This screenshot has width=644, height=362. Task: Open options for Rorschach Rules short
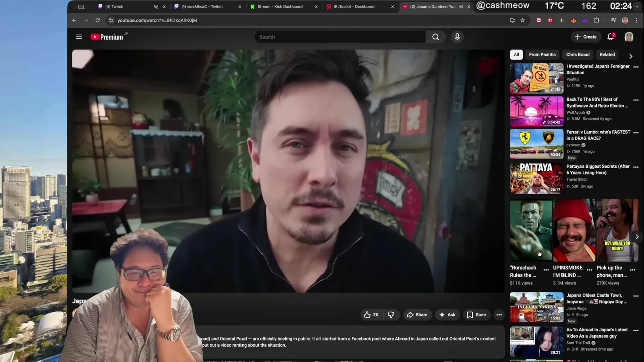click(546, 270)
